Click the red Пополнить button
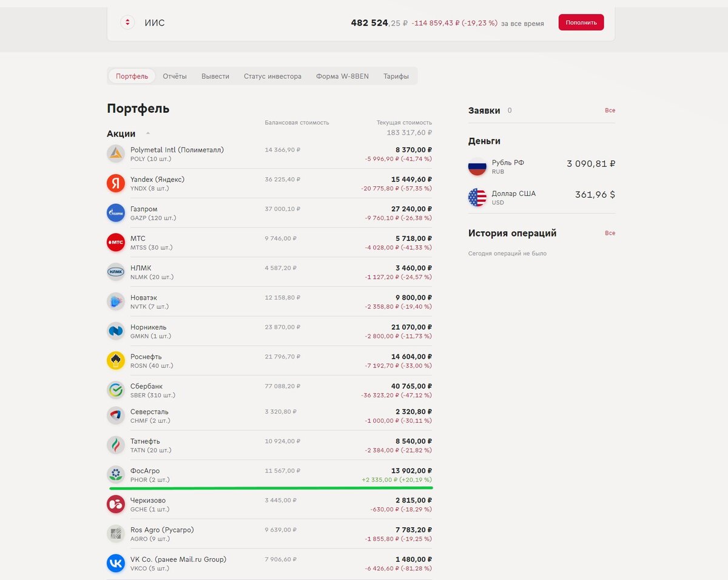Image resolution: width=728 pixels, height=580 pixels. [x=581, y=22]
